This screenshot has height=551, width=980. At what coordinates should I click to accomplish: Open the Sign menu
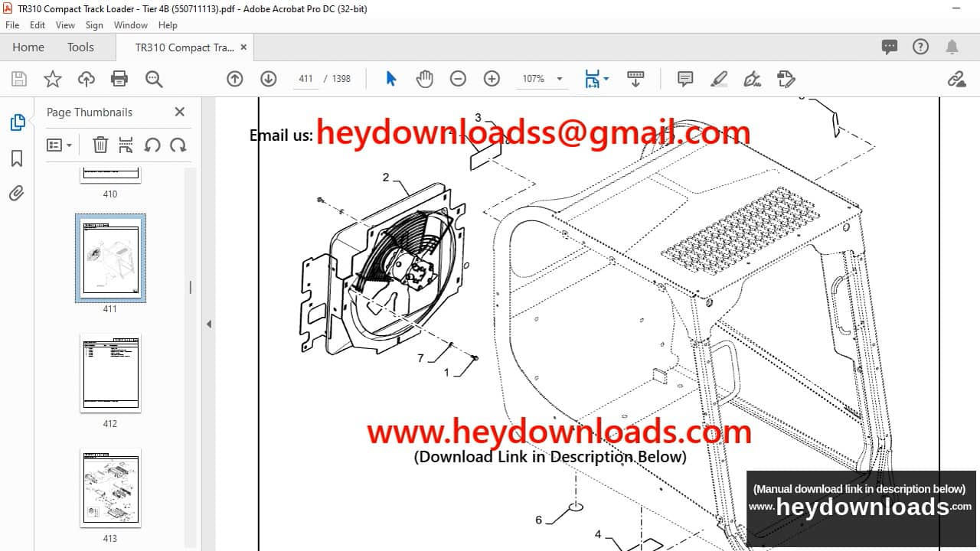pos(94,25)
